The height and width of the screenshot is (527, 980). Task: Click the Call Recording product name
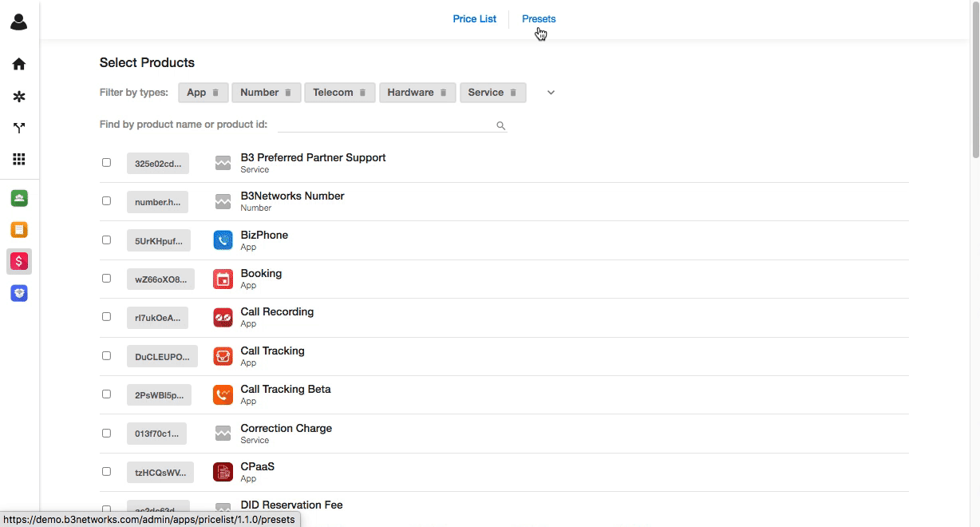[277, 311]
